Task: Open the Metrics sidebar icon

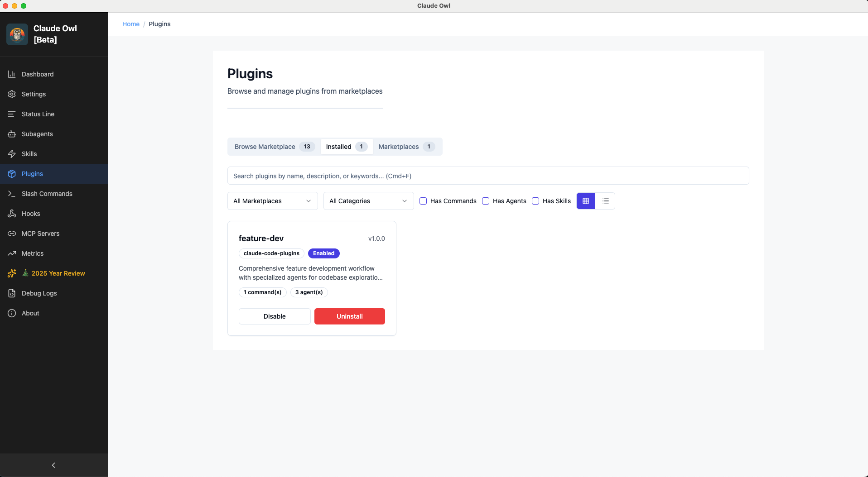Action: [x=11, y=253]
